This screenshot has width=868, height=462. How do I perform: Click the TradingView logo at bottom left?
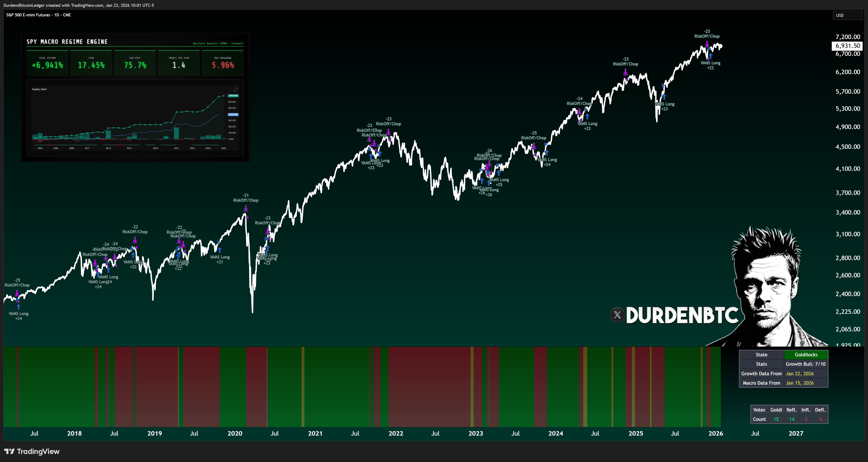tap(32, 451)
